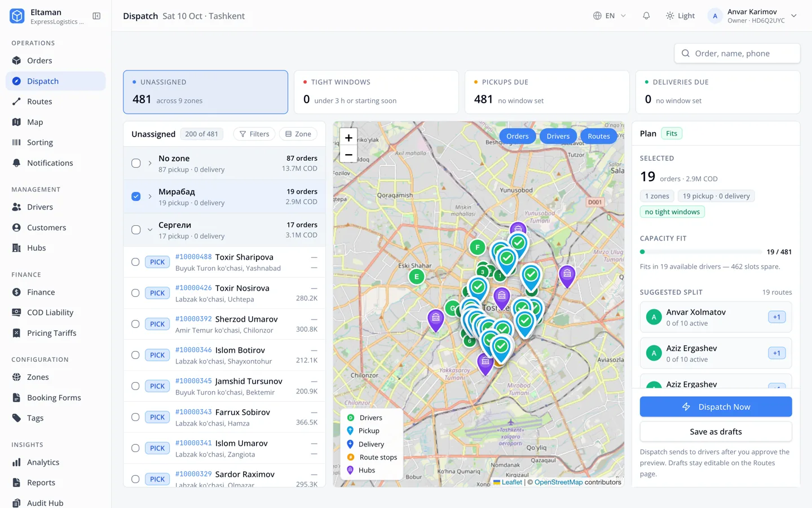Expand Anvar Xolmatov +1 badge

777,317
